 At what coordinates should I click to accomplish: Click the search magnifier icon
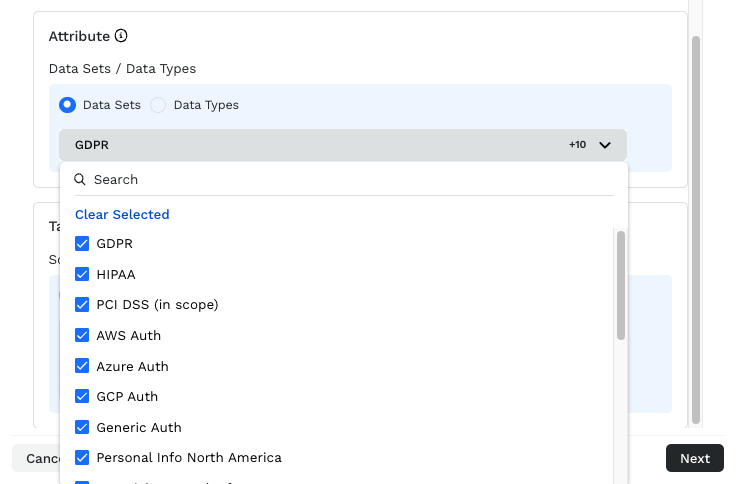[x=80, y=180]
